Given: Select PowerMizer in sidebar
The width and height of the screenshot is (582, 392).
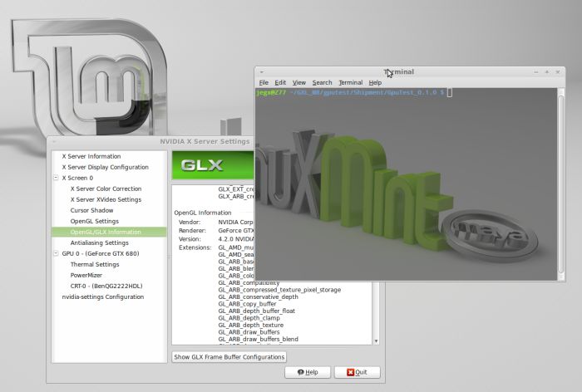Looking at the screenshot, I should click(86, 275).
